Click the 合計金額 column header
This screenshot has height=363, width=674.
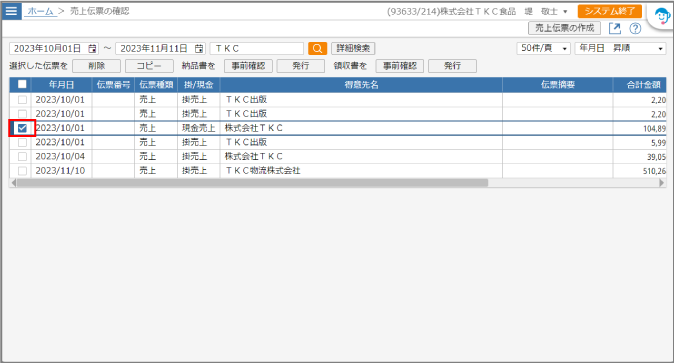(640, 85)
